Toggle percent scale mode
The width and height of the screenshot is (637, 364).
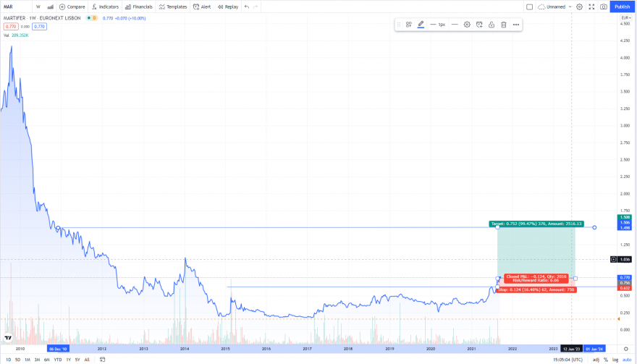tap(606, 360)
